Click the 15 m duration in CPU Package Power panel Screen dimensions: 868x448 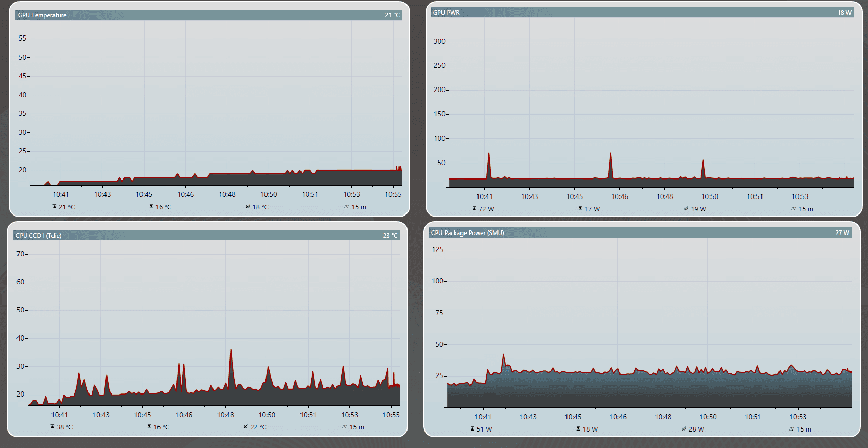pyautogui.click(x=804, y=429)
